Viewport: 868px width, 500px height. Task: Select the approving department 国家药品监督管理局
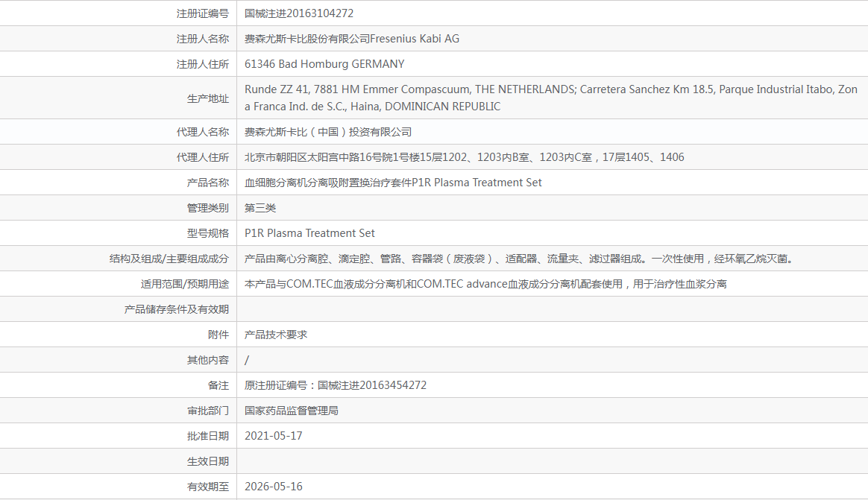point(291,411)
